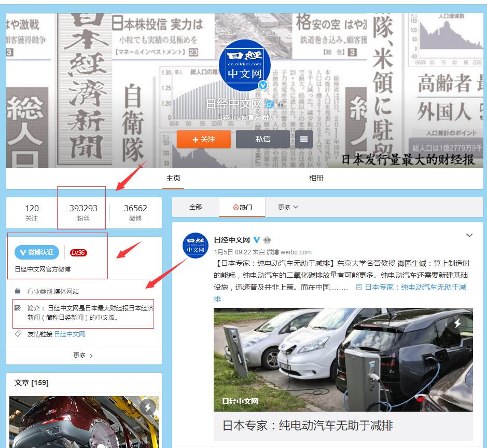Click the blue V icon in post header
The width and height of the screenshot is (487, 448).
(257, 240)
